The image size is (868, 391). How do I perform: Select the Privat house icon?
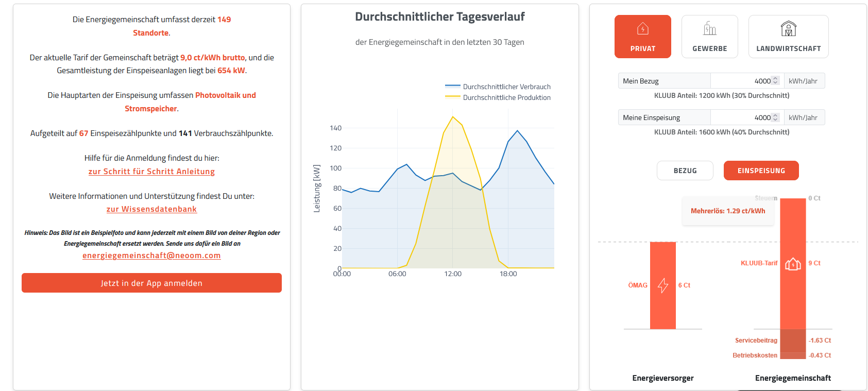point(642,29)
